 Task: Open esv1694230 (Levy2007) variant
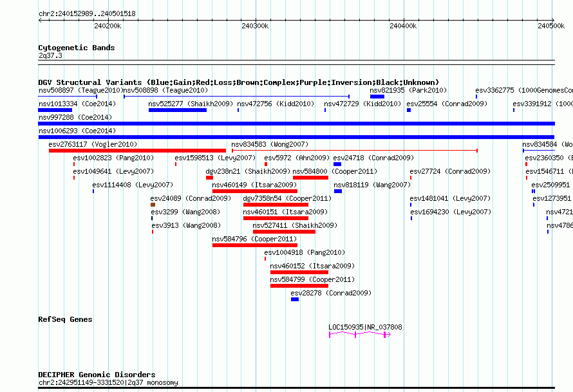pos(451,212)
